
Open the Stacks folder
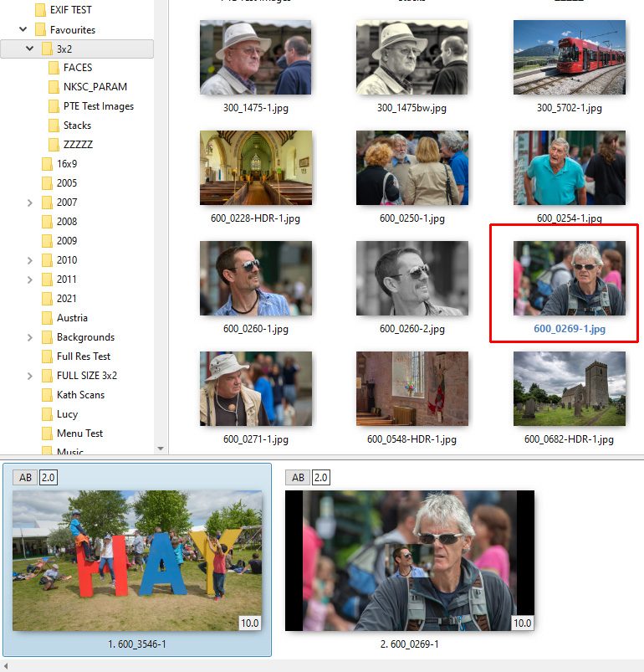pyautogui.click(x=77, y=126)
